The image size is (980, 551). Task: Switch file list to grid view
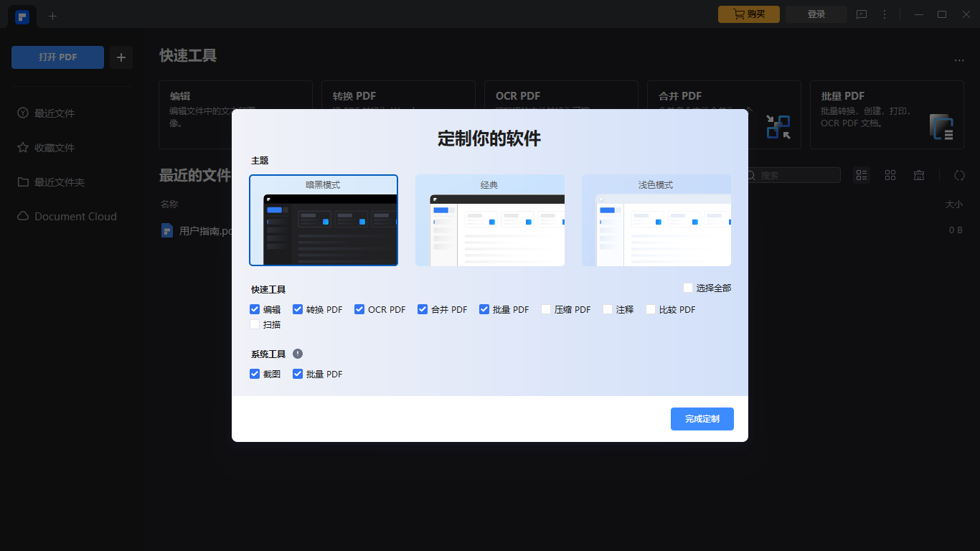pyautogui.click(x=890, y=174)
